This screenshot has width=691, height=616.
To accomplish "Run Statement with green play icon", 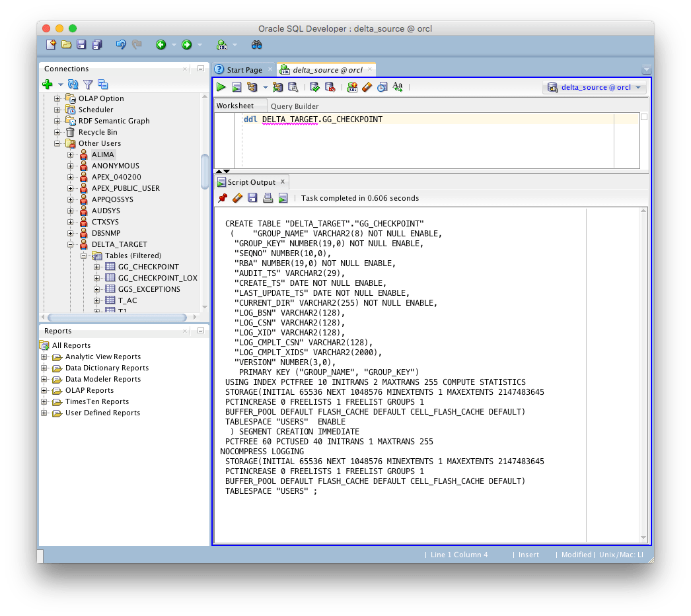I will click(221, 87).
